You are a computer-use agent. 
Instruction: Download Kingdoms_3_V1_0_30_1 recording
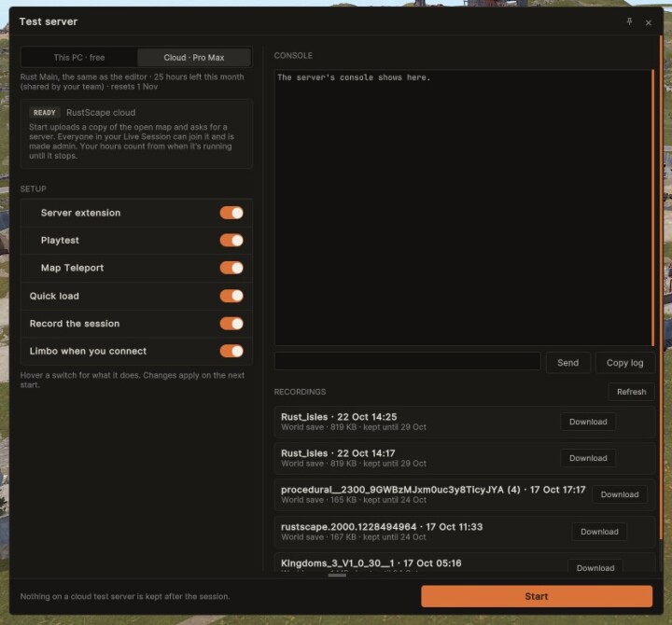595,567
